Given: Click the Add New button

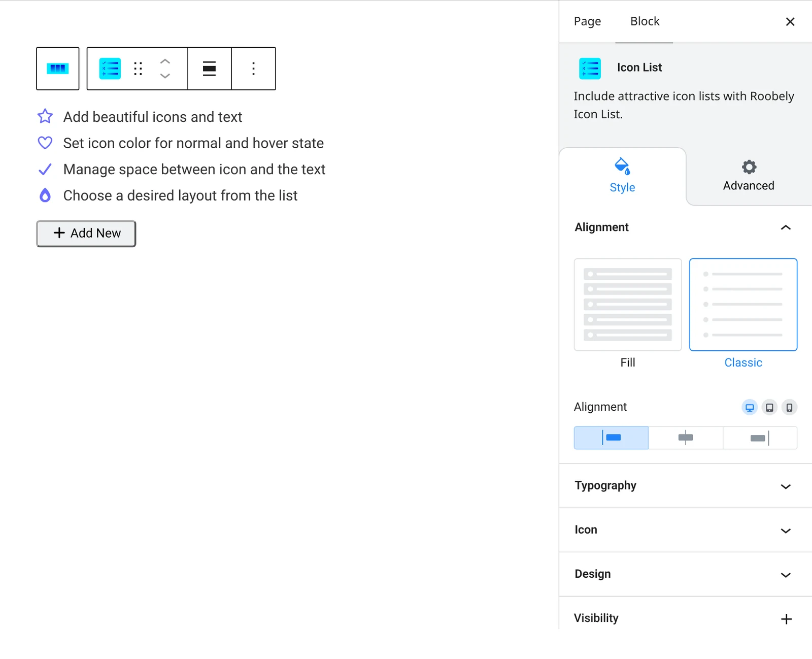Looking at the screenshot, I should click(x=86, y=234).
